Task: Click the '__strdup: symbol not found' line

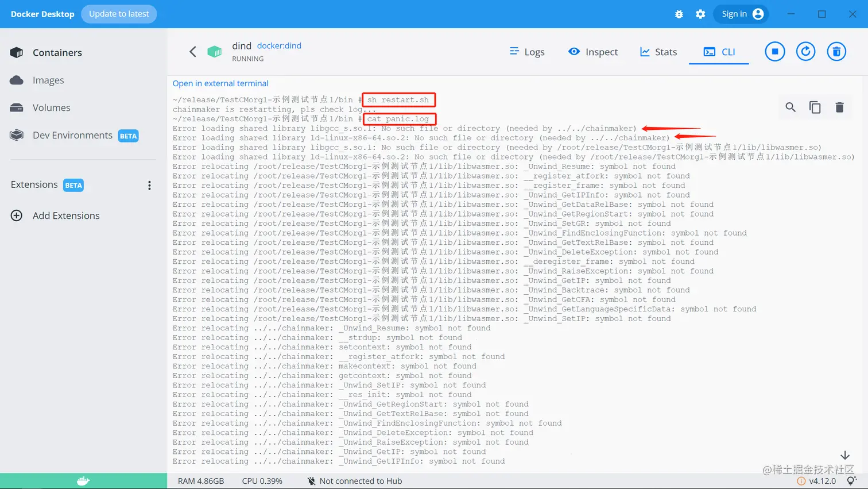Action: tap(317, 337)
